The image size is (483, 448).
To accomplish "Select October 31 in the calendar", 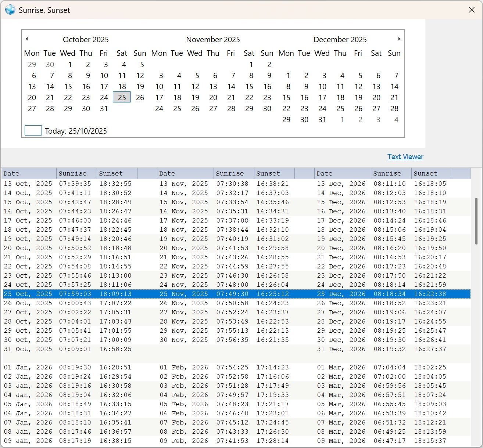I will click(104, 109).
